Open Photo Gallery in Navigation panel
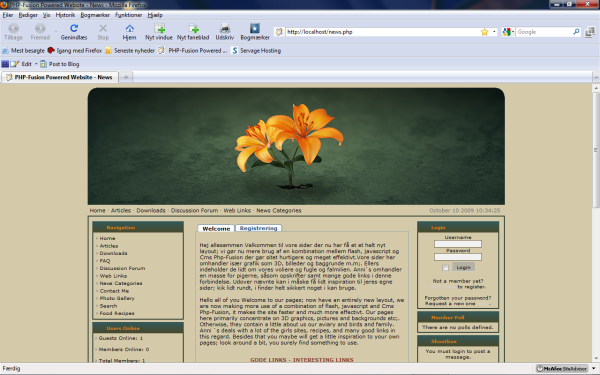This screenshot has width=600, height=375. (117, 298)
